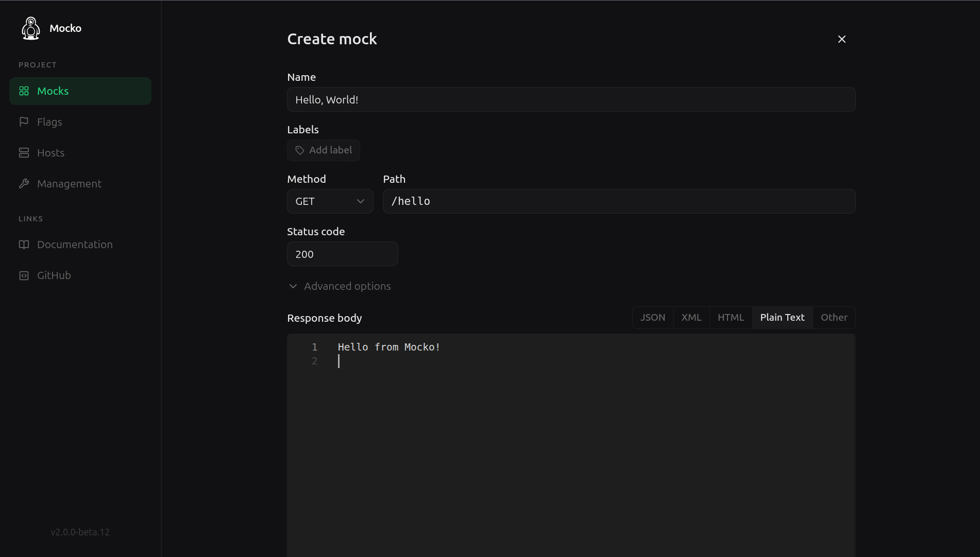Click the Response body label
The height and width of the screenshot is (557, 980).
[325, 318]
